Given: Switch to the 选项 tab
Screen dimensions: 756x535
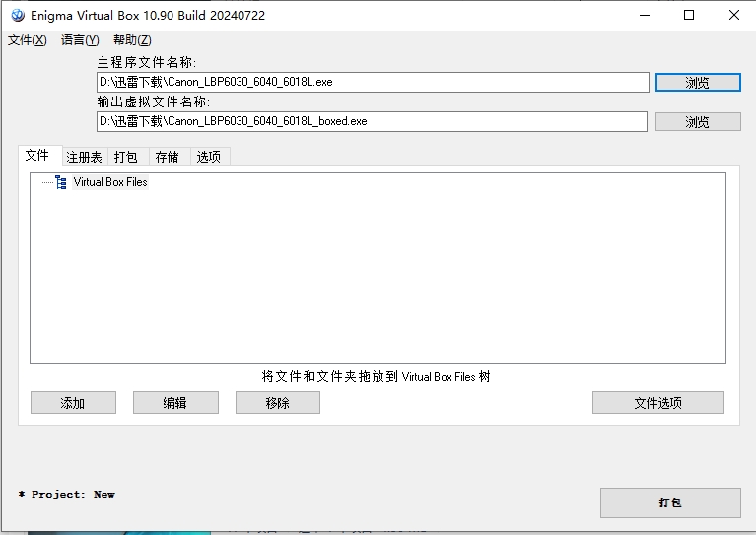Looking at the screenshot, I should click(x=209, y=157).
